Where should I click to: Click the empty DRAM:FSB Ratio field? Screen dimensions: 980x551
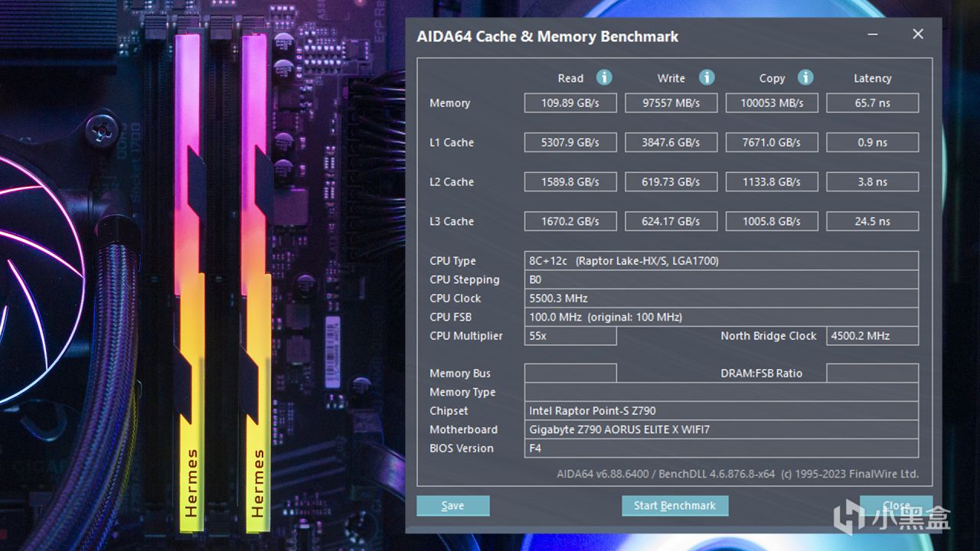point(873,373)
